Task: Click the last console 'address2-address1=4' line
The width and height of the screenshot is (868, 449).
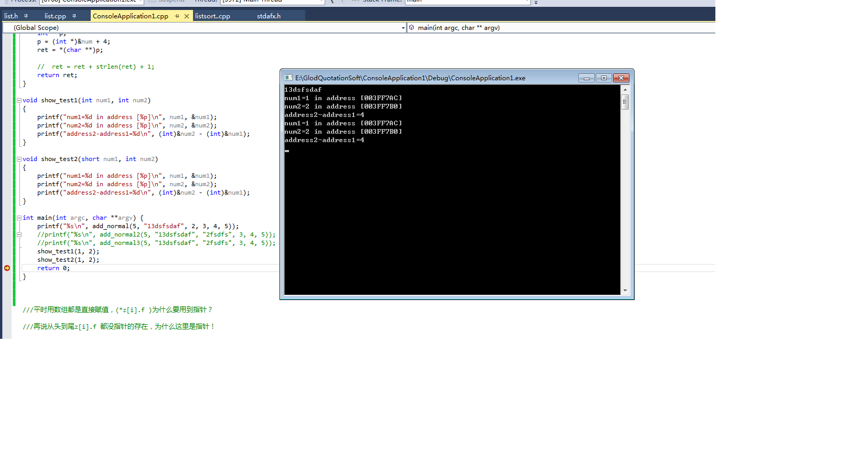Action: click(324, 140)
